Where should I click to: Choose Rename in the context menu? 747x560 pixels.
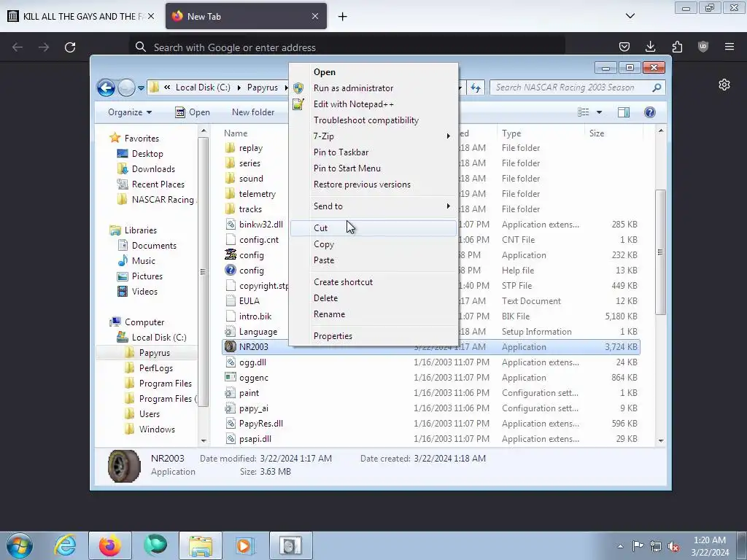pyautogui.click(x=329, y=314)
